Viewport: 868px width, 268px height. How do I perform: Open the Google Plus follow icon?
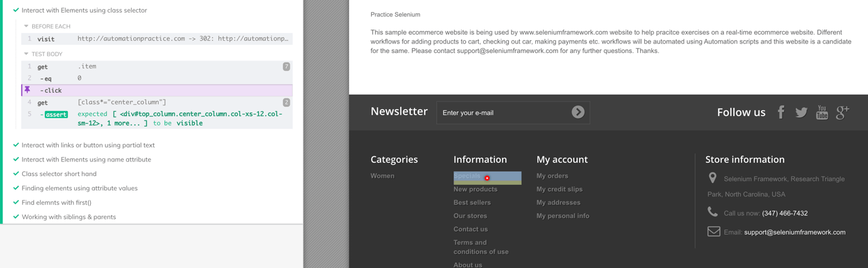pos(843,112)
